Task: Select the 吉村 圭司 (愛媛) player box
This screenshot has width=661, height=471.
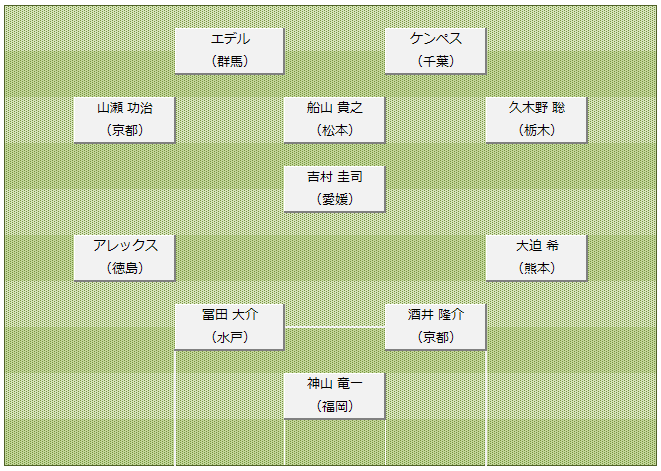Action: coord(334,189)
